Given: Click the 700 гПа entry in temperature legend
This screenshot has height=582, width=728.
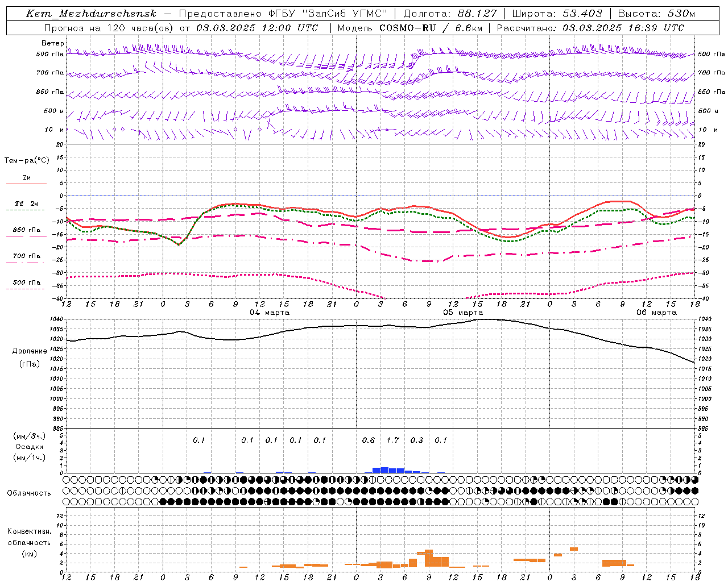Looking at the screenshot, I should pyautogui.click(x=27, y=256).
